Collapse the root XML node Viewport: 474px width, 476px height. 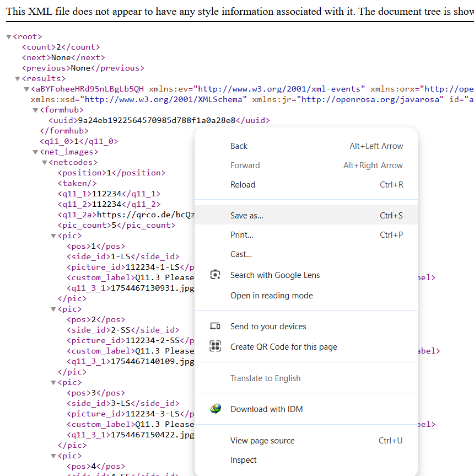(8, 37)
